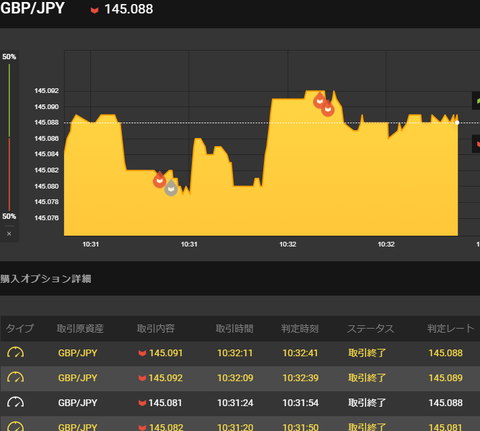Open the 購入オプション詳細 section header
Image resolution: width=480 pixels, height=431 pixels.
point(46,279)
